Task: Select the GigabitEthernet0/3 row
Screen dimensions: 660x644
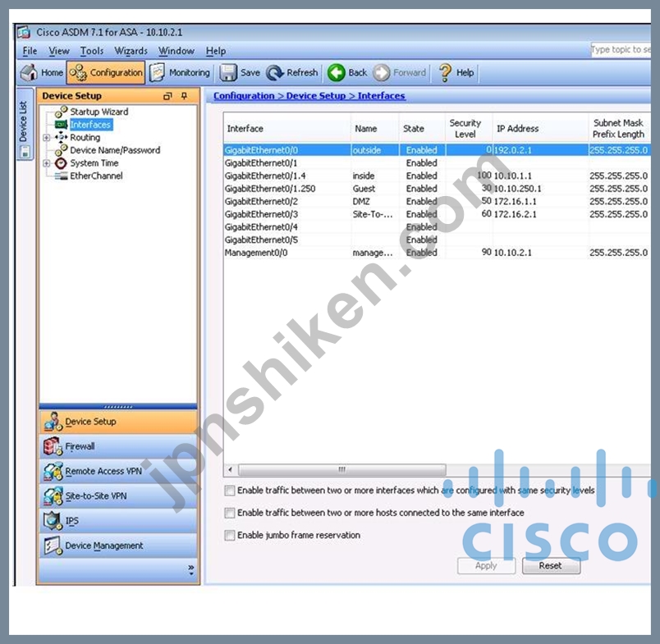Action: tap(437, 214)
